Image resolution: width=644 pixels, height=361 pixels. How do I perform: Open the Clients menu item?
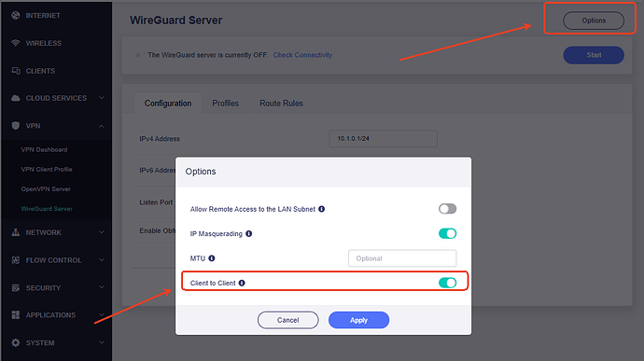[x=40, y=71]
